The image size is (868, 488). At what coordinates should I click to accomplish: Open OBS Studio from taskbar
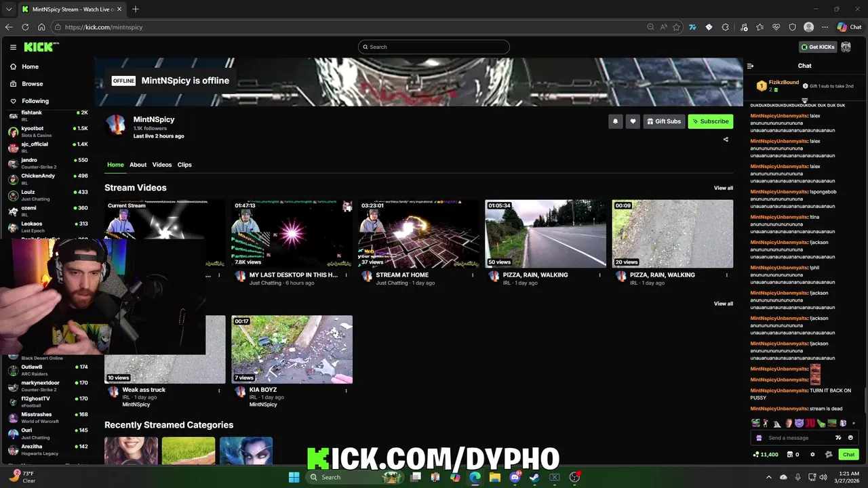click(574, 477)
